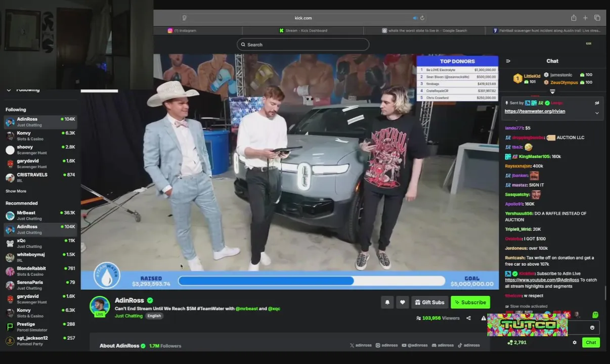Click the report warning triangle icon
The width and height of the screenshot is (610, 364).
tap(484, 318)
